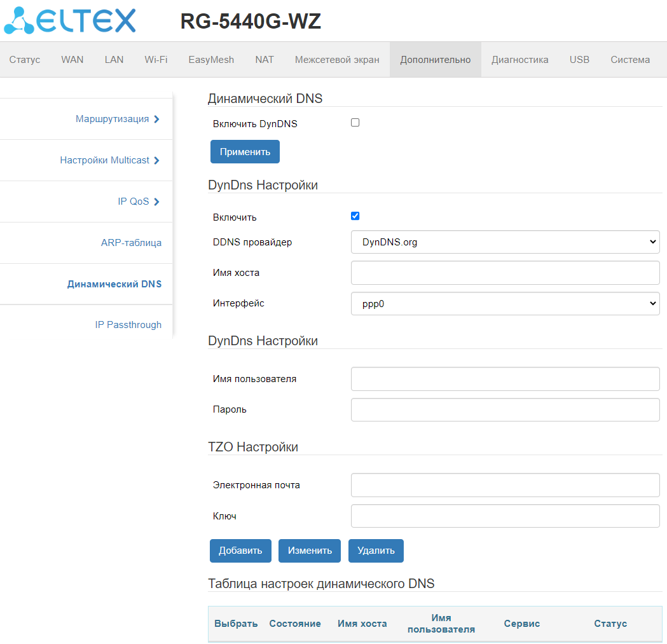Click the Добавить button

pos(240,551)
